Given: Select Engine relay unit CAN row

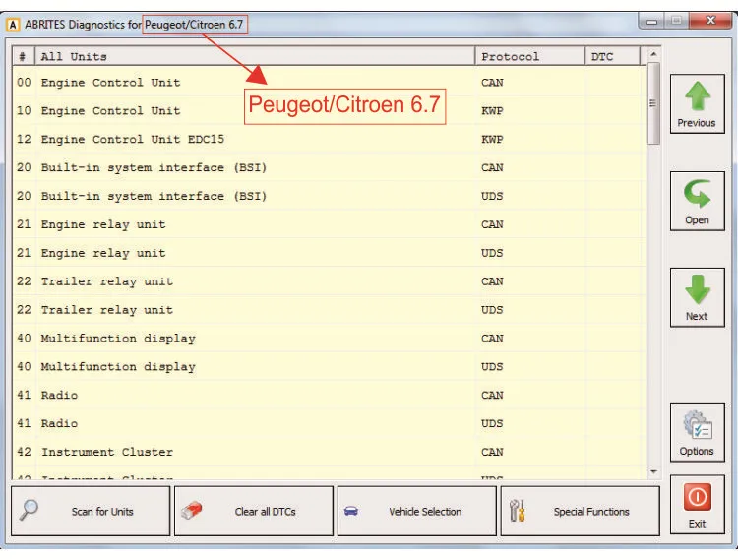Looking at the screenshot, I should coord(330,224).
